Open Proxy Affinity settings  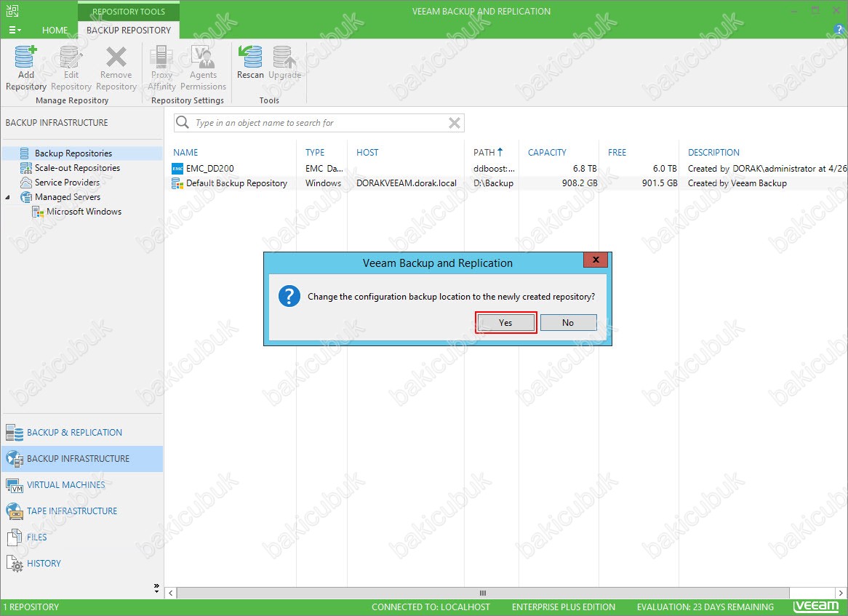(x=161, y=68)
